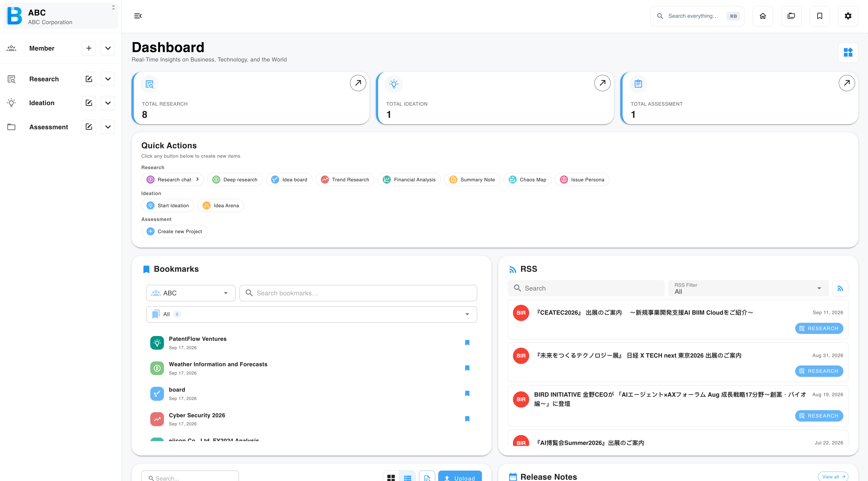
Task: Create a Summary Note
Action: (x=472, y=180)
